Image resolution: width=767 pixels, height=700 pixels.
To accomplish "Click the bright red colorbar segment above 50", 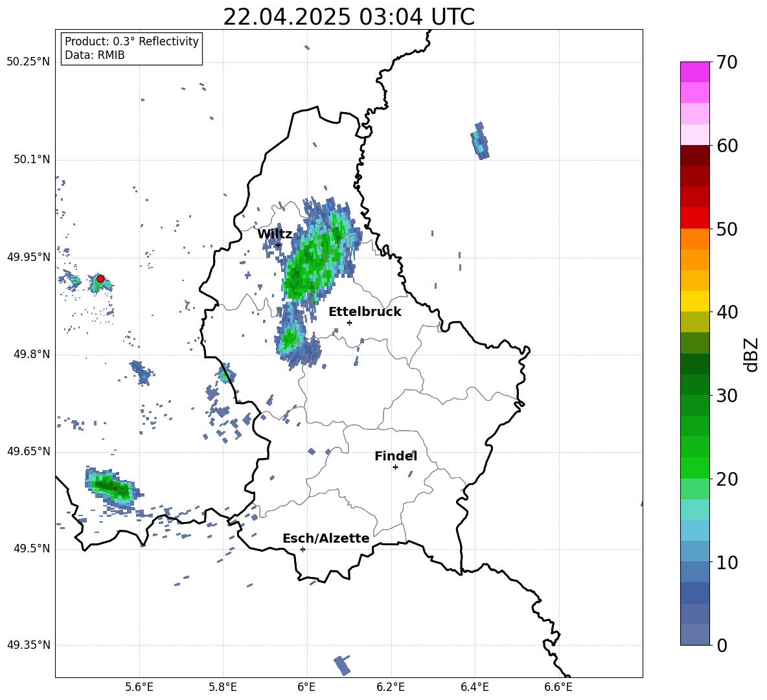I will (695, 218).
